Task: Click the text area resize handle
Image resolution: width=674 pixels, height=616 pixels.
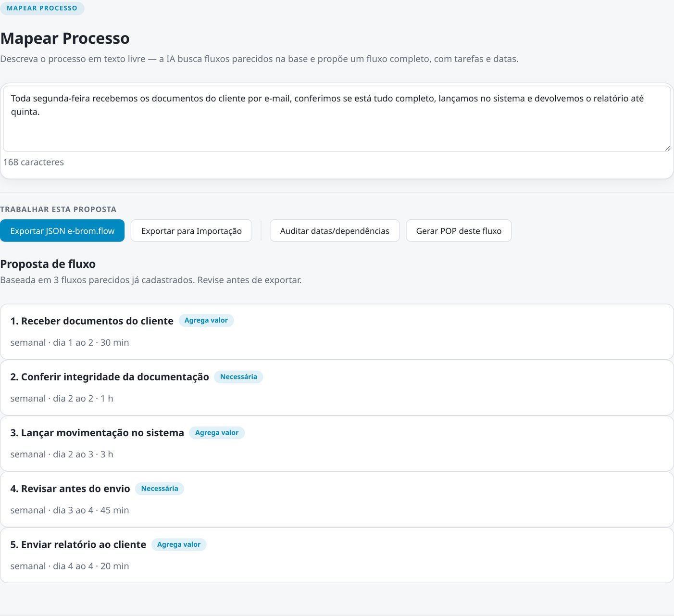Action: coord(667,149)
